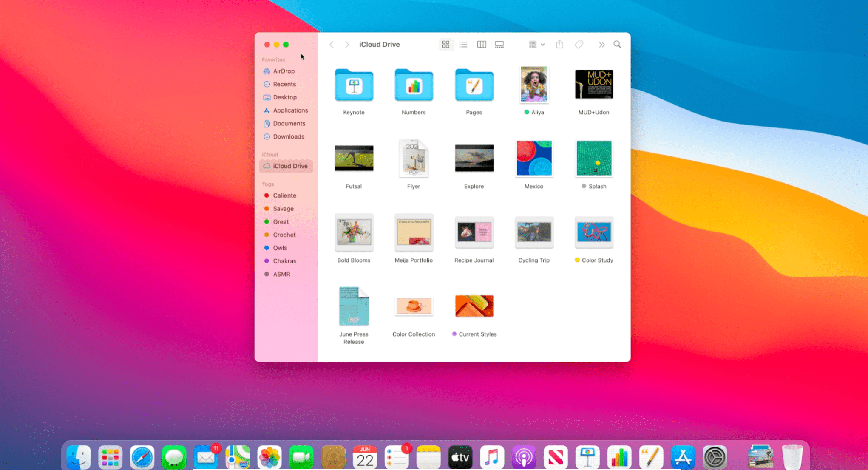The image size is (868, 470).
Task: Select the Meija Portfolio document
Action: 414,232
